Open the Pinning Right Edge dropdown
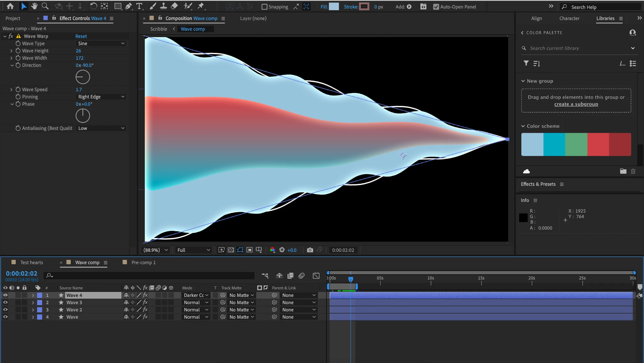This screenshot has height=363, width=644. [101, 97]
